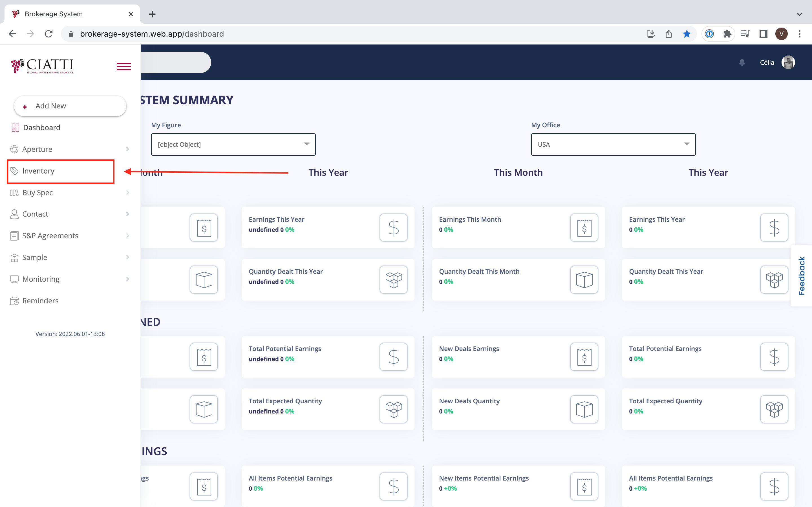Toggle the hamburger sidebar menu
812x507 pixels.
point(123,66)
